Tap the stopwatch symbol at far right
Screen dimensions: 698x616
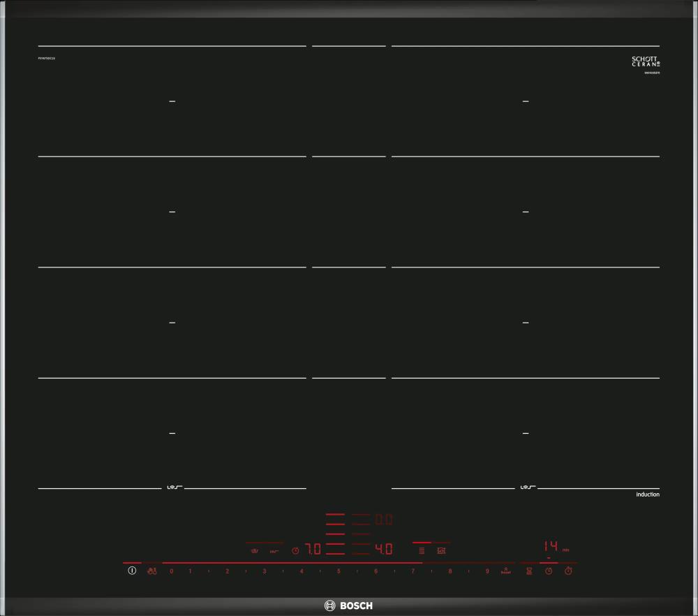568,571
